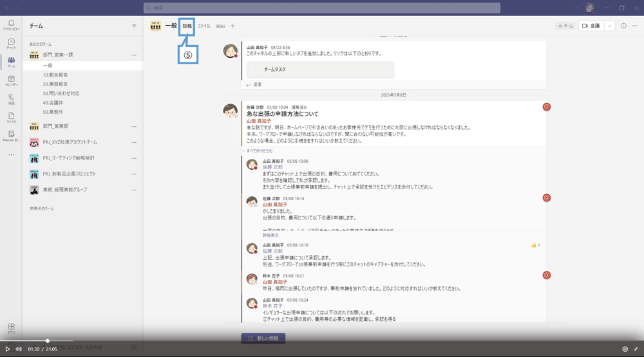This screenshot has height=357, width=644.
Task: Click 鈴木 花子 avatar at 05/08 10:21
Action: pyautogui.click(x=252, y=279)
